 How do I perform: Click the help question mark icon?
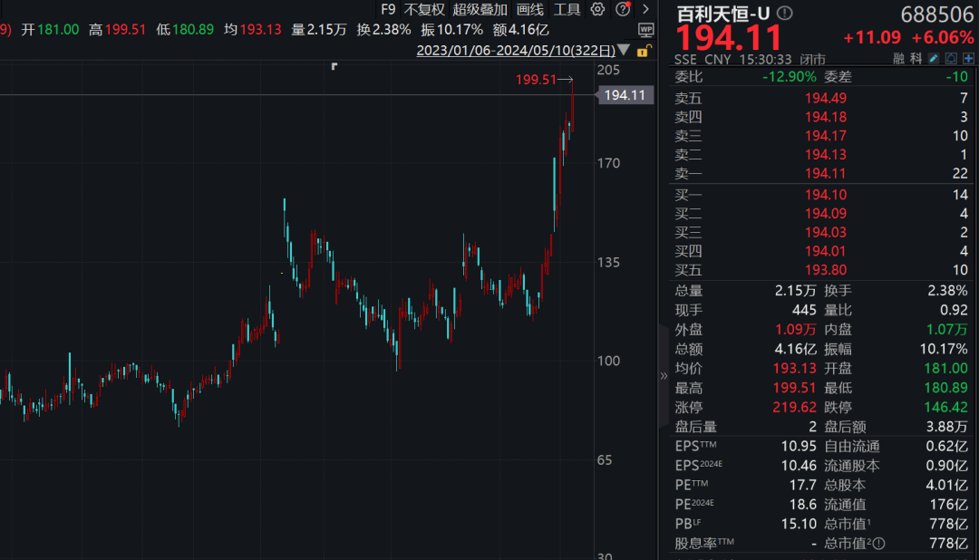623,9
